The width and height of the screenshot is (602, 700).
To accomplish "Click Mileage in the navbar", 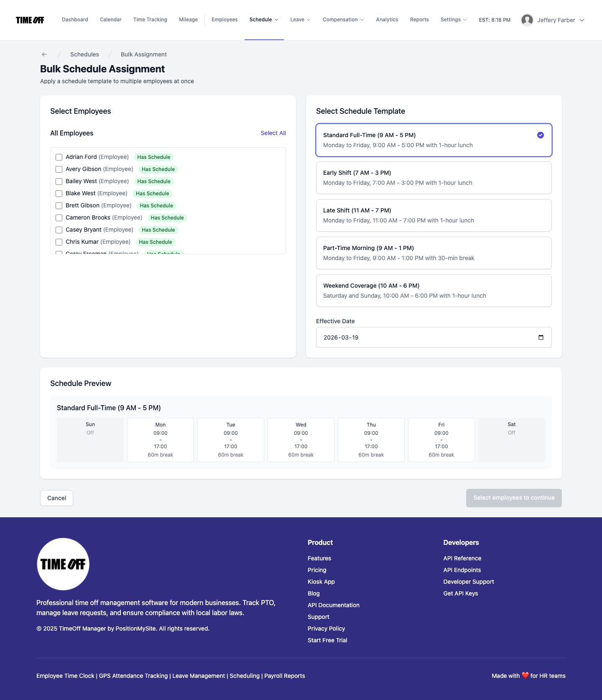I will click(x=188, y=20).
